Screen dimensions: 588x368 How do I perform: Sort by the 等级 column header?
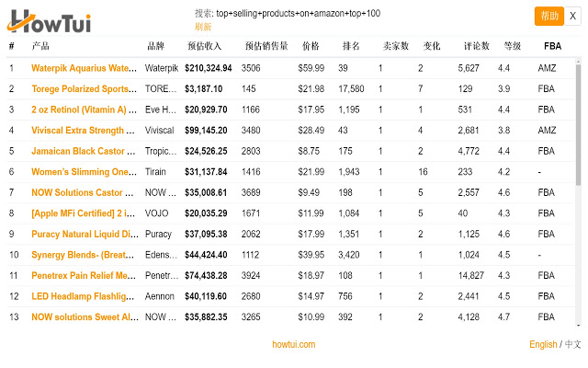513,46
